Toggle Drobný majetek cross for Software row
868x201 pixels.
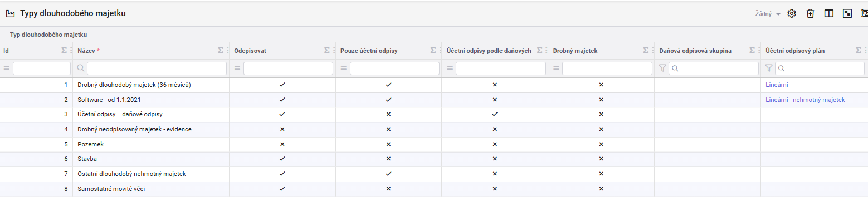pyautogui.click(x=601, y=100)
